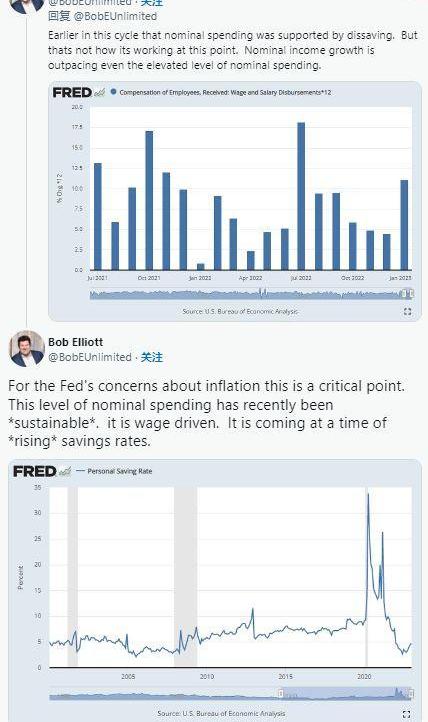The image size is (428, 722).
Task: Open fullscreen icon on saving rate chart
Action: tap(406, 714)
